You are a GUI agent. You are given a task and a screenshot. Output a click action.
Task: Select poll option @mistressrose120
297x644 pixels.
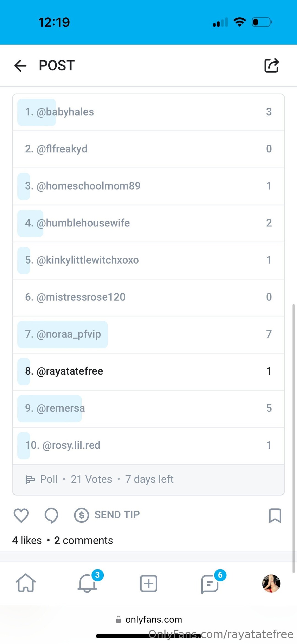point(148,297)
